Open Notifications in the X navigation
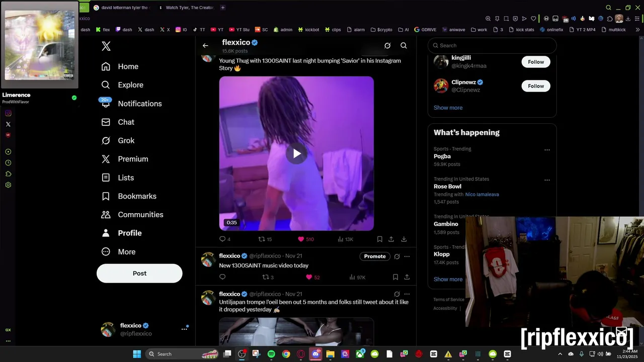The image size is (644, 362). 131,104
